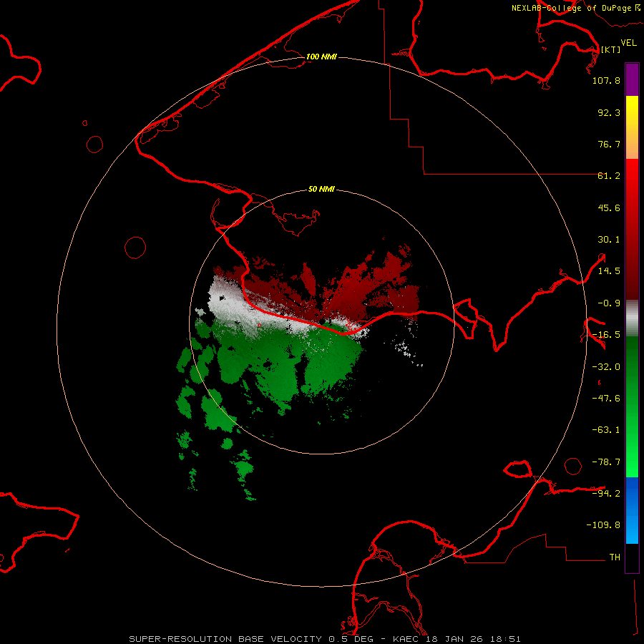Pick the purple segment of velocity scale

[632, 79]
